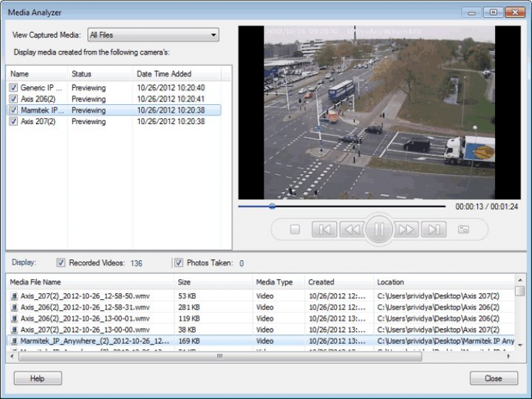Click the Help button

click(38, 378)
